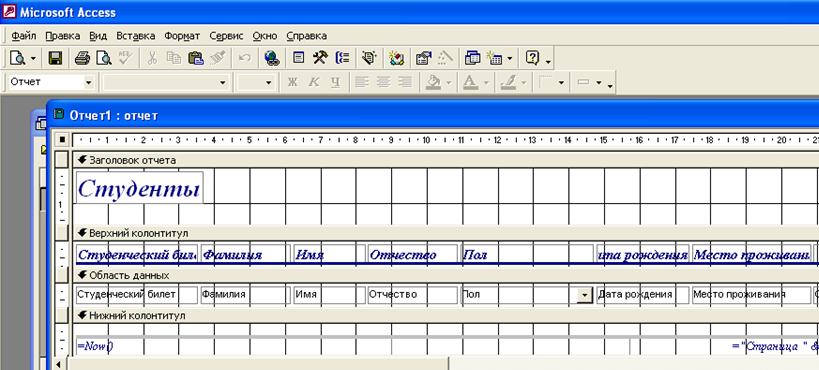Toggle underline Ч formatting

coord(335,82)
